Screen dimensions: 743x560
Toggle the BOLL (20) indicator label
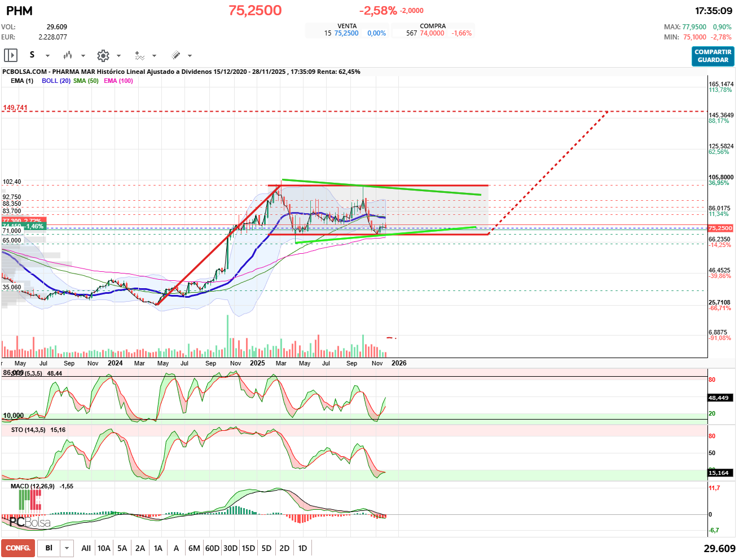pos(56,81)
